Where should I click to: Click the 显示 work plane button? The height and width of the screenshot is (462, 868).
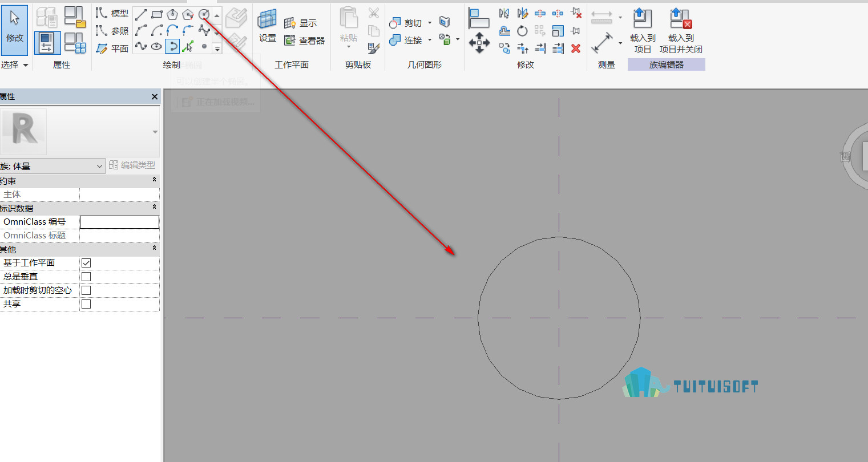300,23
